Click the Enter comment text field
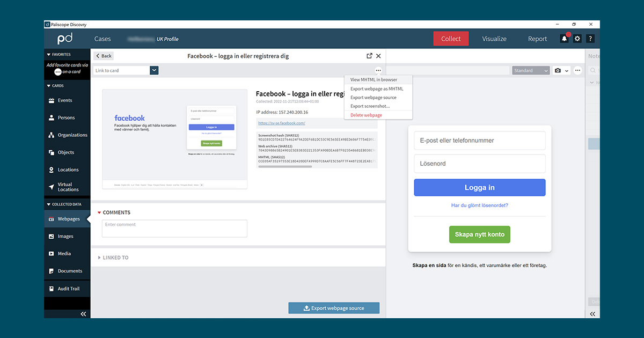 pyautogui.click(x=174, y=229)
